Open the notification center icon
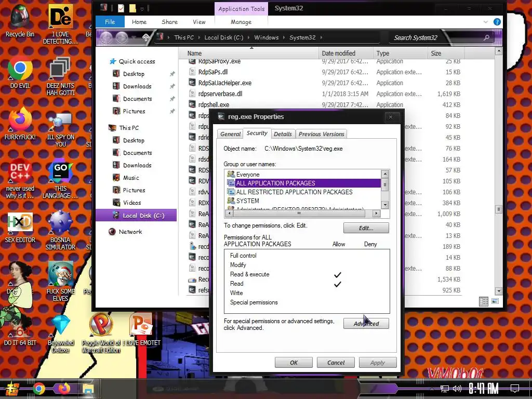The width and height of the screenshot is (532, 399). (x=515, y=388)
